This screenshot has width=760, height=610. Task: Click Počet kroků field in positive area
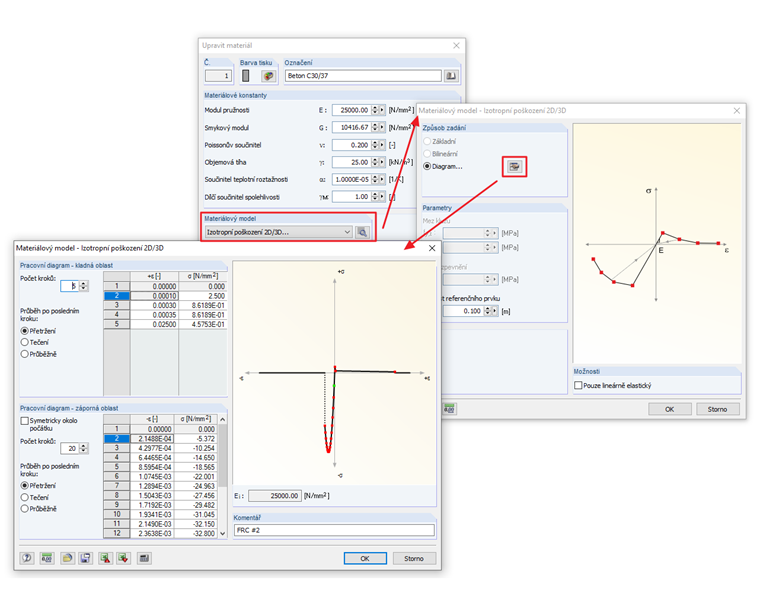(x=69, y=286)
